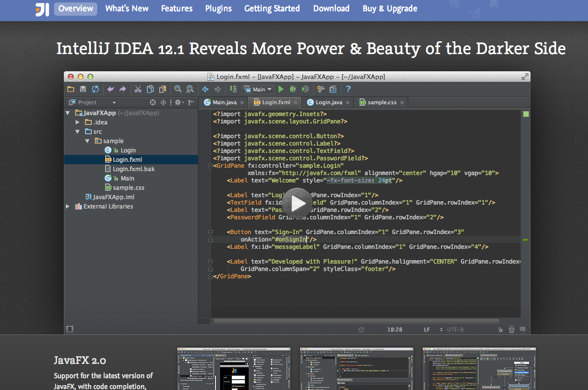
Task: Toggle tool window bars at bottom-left corner
Action: [x=70, y=329]
